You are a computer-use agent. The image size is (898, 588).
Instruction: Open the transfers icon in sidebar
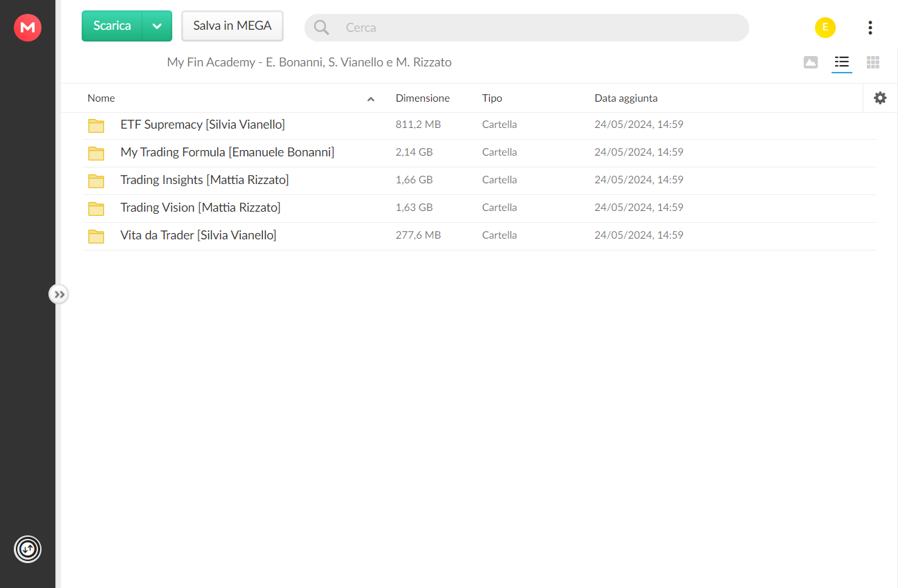click(x=28, y=549)
